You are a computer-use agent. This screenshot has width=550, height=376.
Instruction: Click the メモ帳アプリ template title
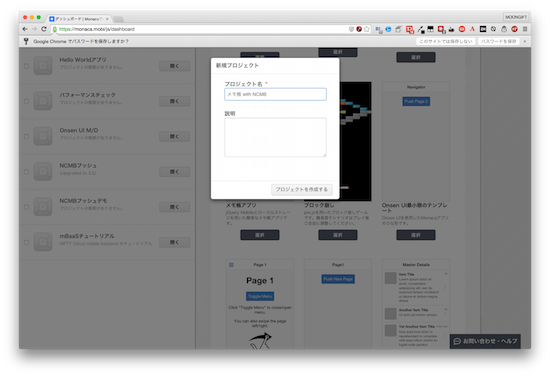[x=241, y=205]
